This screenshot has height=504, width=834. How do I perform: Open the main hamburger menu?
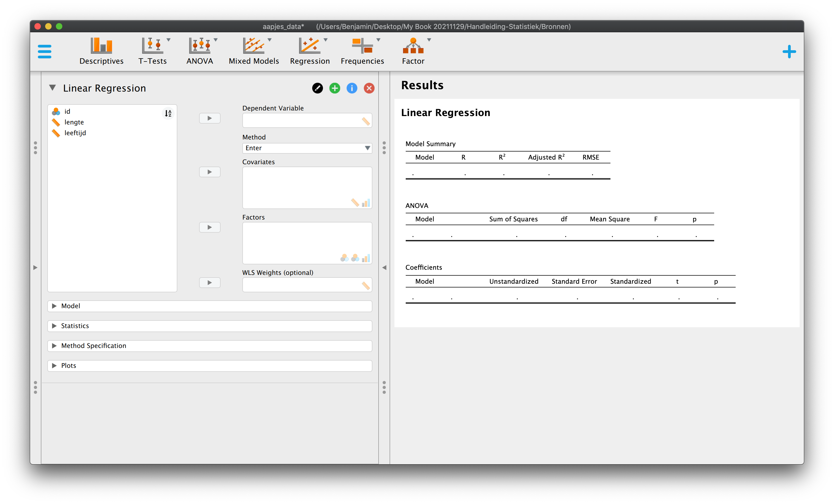(44, 52)
